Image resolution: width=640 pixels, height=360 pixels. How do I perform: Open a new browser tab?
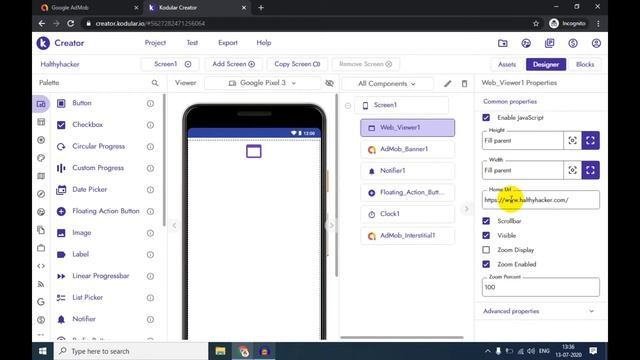coord(261,8)
